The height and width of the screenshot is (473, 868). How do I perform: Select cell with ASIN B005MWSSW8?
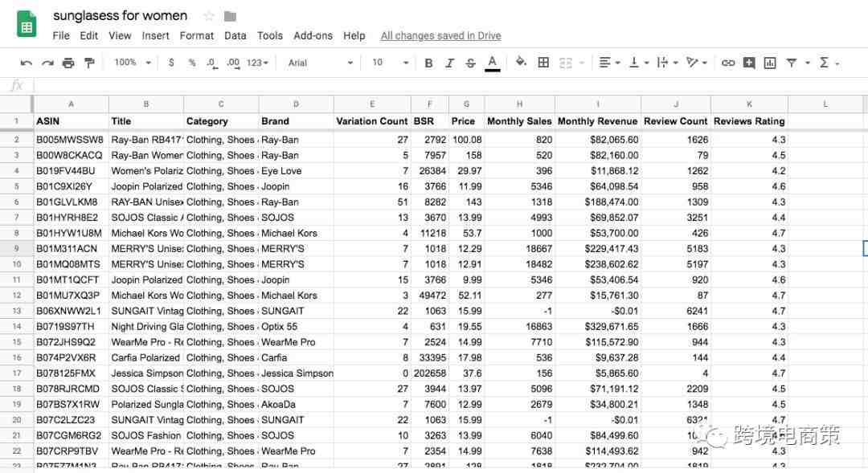point(71,140)
